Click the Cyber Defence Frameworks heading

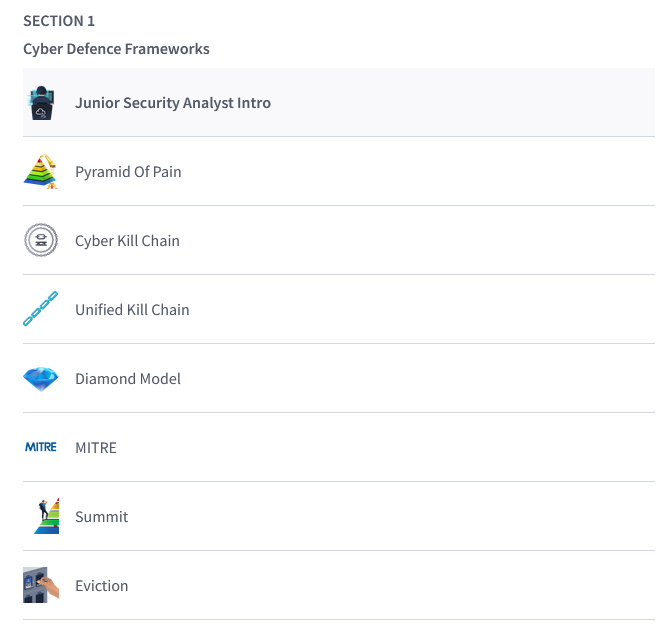point(116,49)
